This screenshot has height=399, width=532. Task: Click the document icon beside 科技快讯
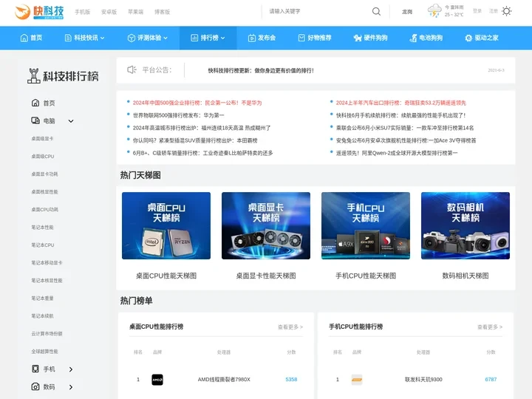68,38
